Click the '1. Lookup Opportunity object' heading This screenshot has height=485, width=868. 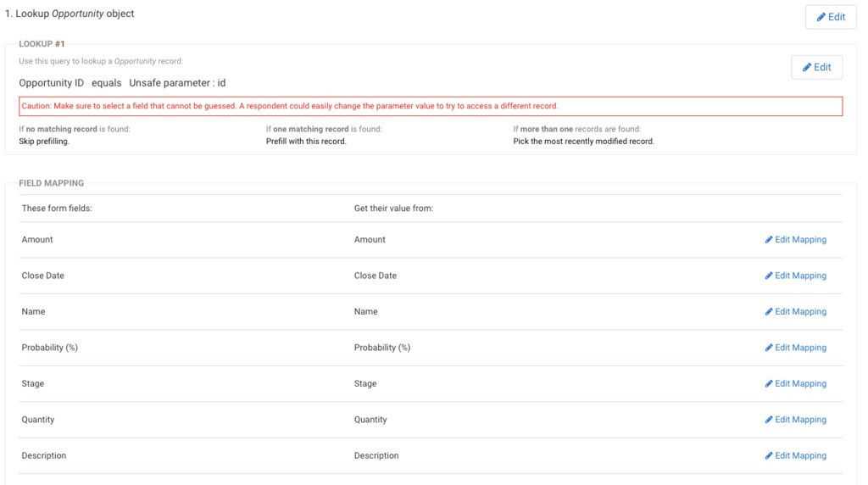click(x=70, y=14)
